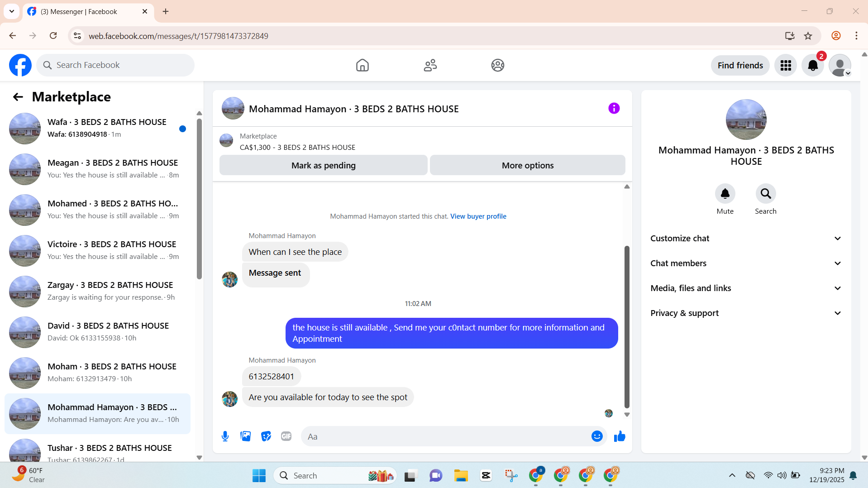Viewport: 868px width, 488px height.
Task: Open the Facebook menu grid icon
Action: coord(785,66)
